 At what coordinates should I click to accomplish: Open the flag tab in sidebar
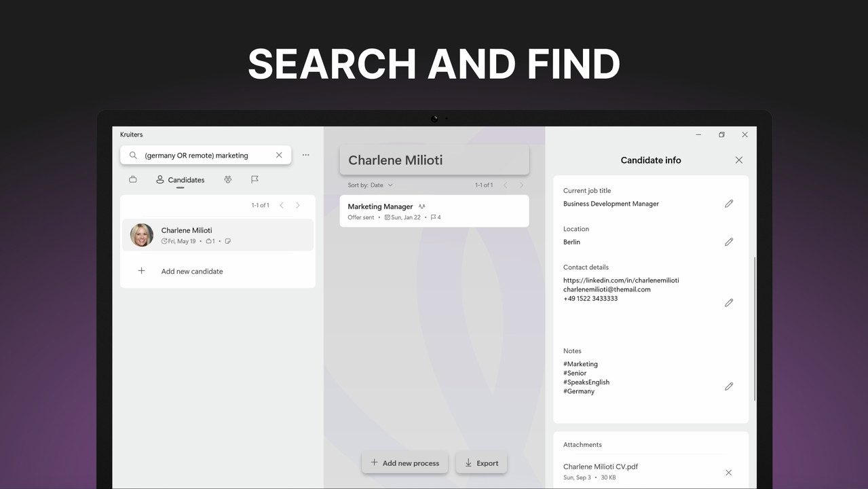point(254,180)
